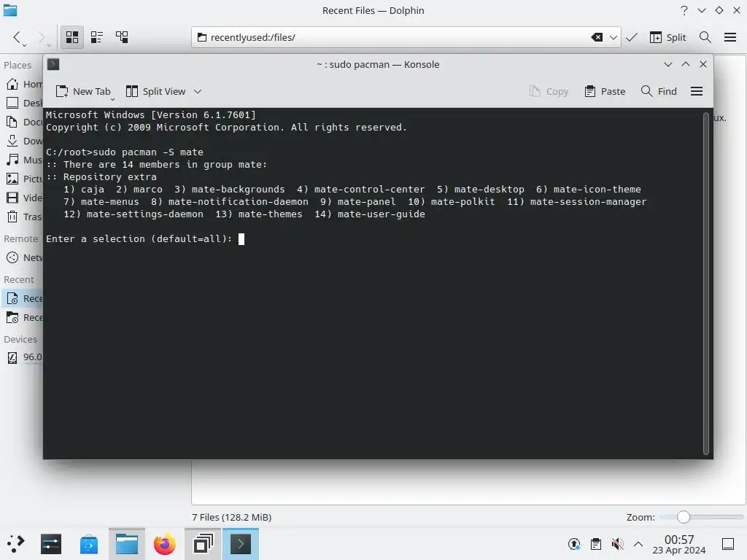The image size is (747, 560).
Task: Open Pictures in Places panel
Action: point(24,179)
